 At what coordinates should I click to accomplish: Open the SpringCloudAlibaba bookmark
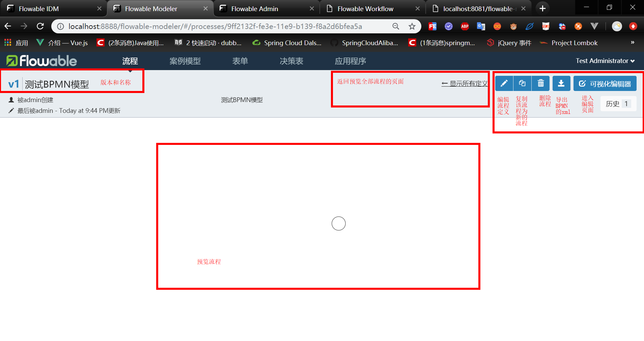[x=365, y=43]
